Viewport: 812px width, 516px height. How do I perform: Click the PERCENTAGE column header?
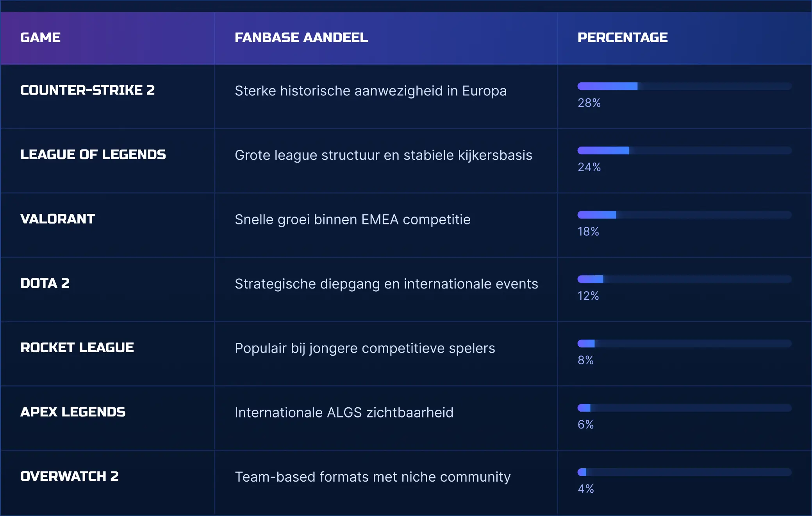pyautogui.click(x=623, y=38)
